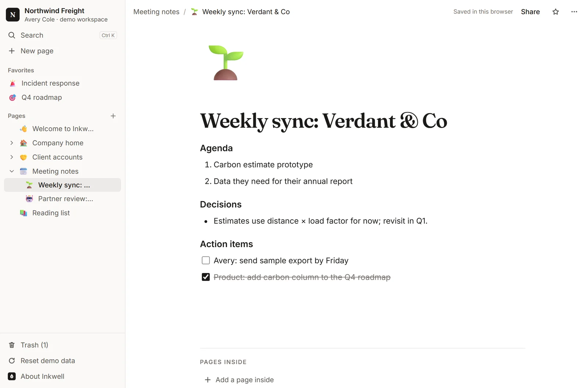Uncheck the Product carbon column action item
This screenshot has height=388, width=588.
tap(206, 277)
